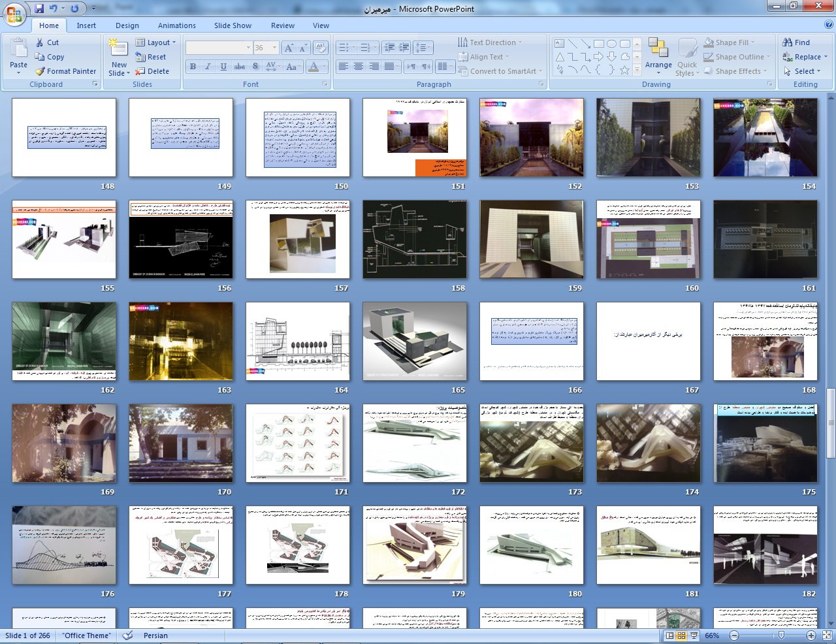Click the Clear All Formatting icon
Viewport: 836px width, 644px height.
(320, 47)
